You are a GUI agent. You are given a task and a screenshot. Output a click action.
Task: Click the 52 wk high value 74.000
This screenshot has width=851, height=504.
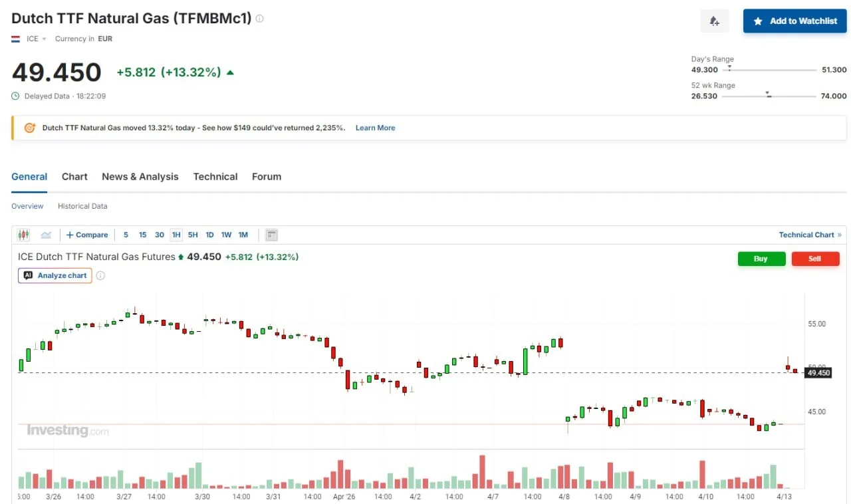[834, 96]
